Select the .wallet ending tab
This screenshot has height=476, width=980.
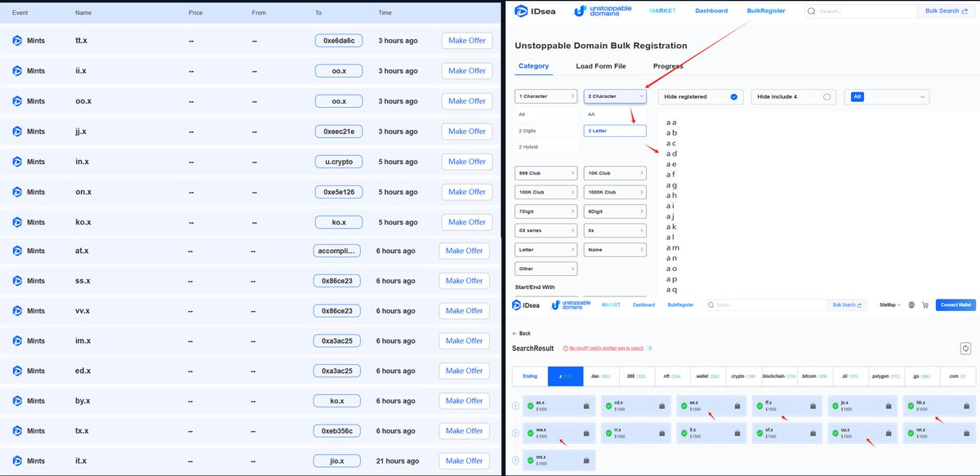point(706,376)
